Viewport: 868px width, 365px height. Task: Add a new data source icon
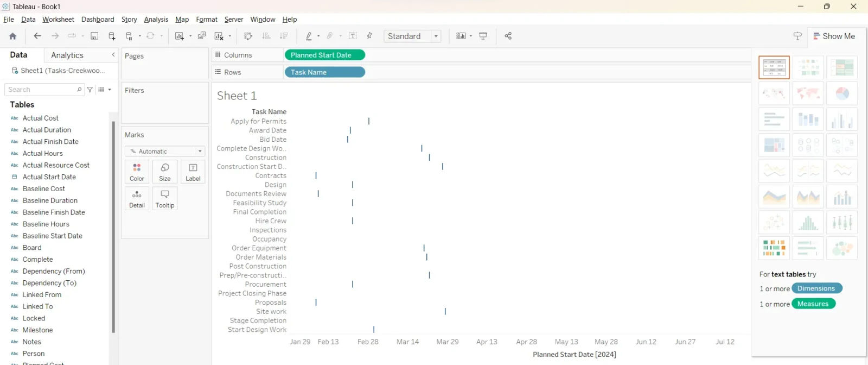tap(112, 36)
